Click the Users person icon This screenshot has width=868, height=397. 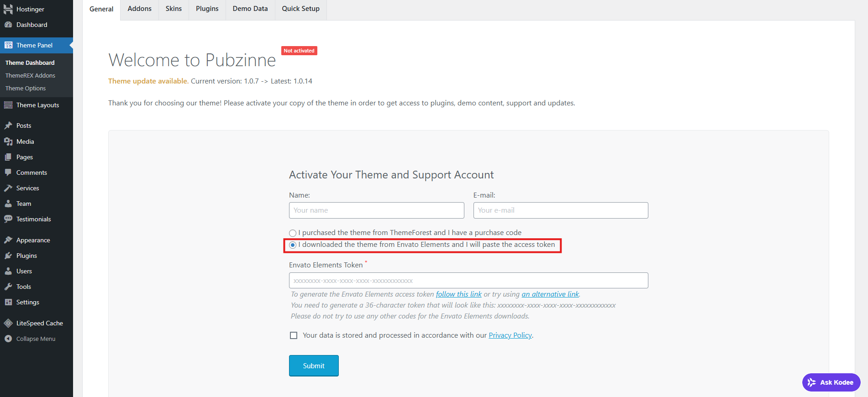point(8,271)
